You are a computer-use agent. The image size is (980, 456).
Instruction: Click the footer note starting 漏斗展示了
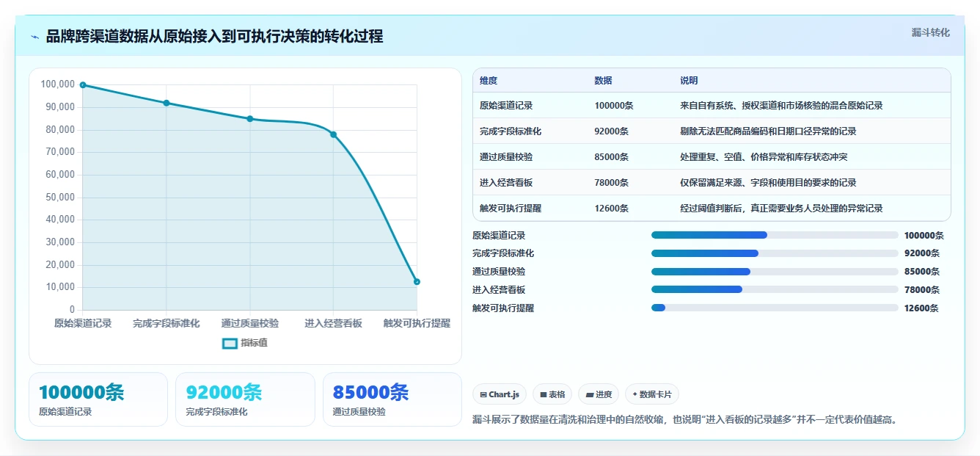[x=685, y=420]
